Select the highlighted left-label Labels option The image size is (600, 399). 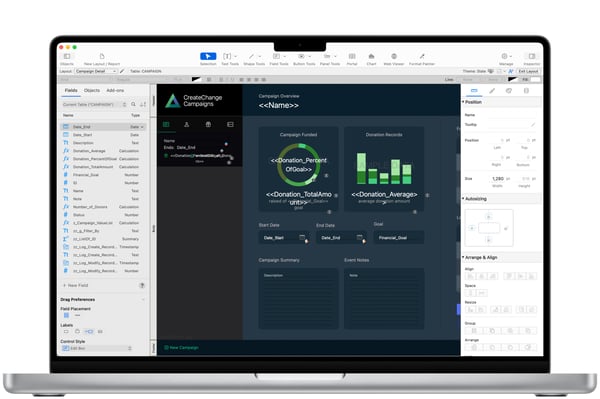tap(89, 331)
